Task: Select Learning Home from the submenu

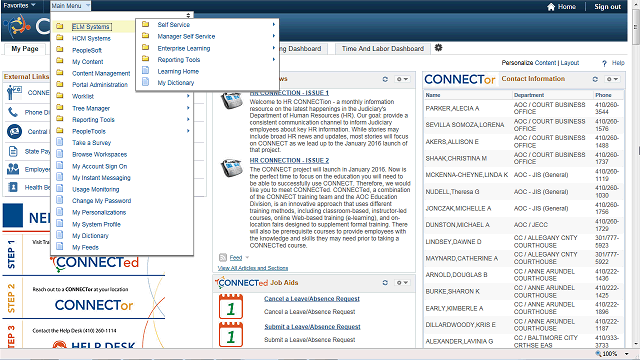Action: (x=178, y=71)
